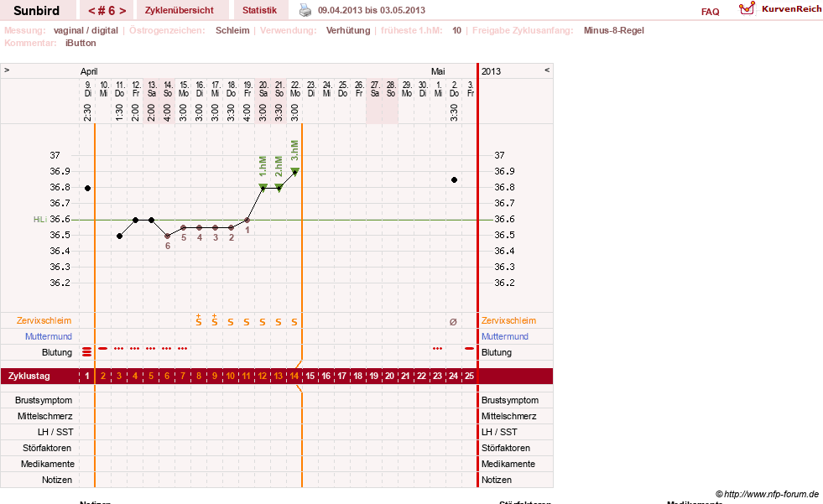Click the 3:30 measurement time on May 2

454,112
